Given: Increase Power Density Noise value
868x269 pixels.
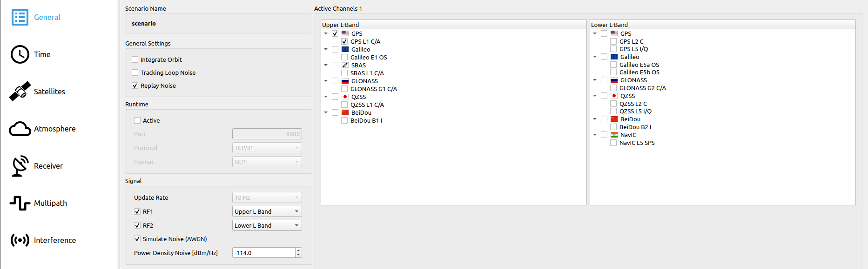Looking at the screenshot, I should point(299,250).
